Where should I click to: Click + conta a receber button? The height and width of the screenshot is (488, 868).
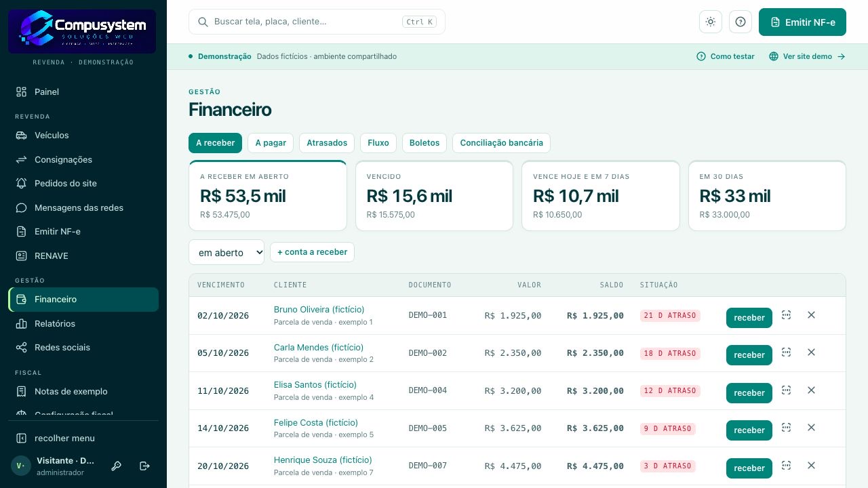(x=312, y=252)
